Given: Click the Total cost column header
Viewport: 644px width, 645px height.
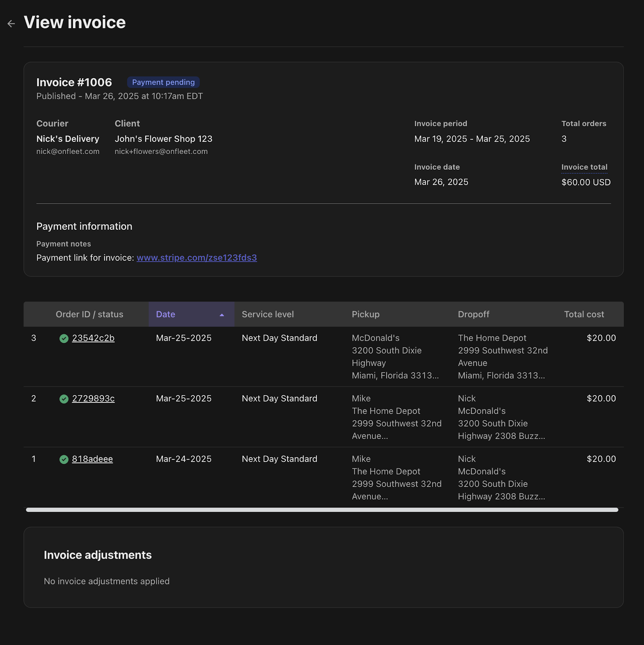Looking at the screenshot, I should tap(584, 314).
